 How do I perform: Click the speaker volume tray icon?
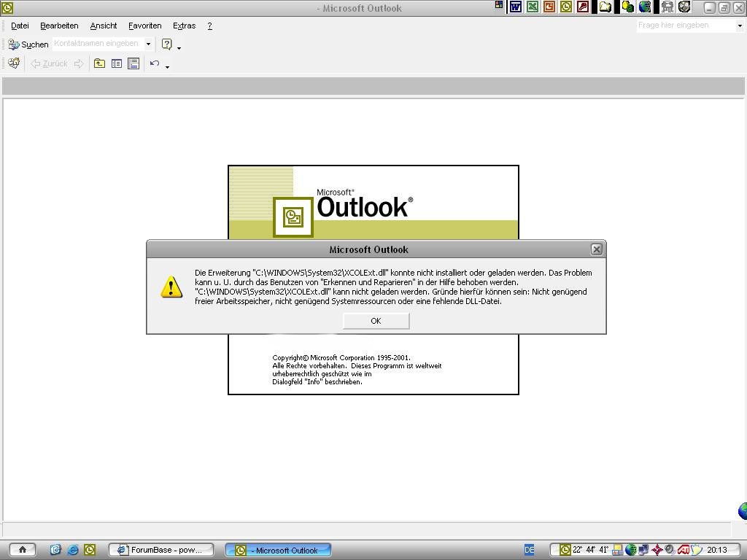point(670,551)
